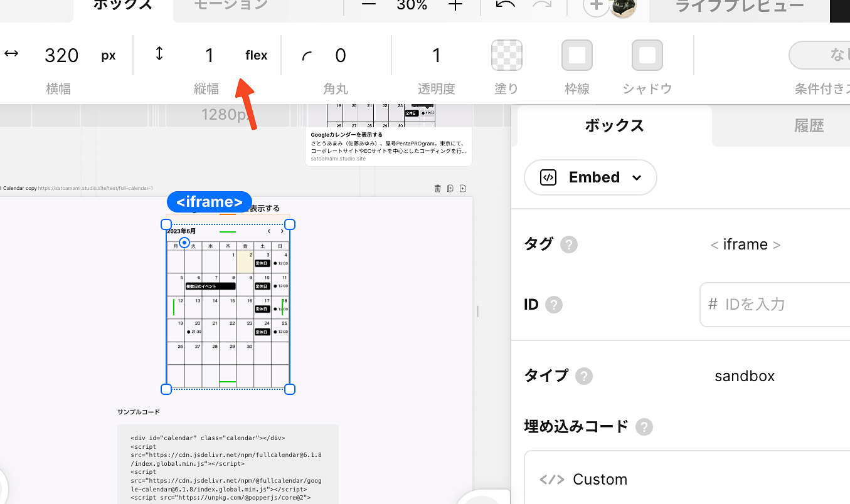The width and height of the screenshot is (850, 504).
Task: Click the vertical height arrow icon
Action: pyautogui.click(x=159, y=54)
